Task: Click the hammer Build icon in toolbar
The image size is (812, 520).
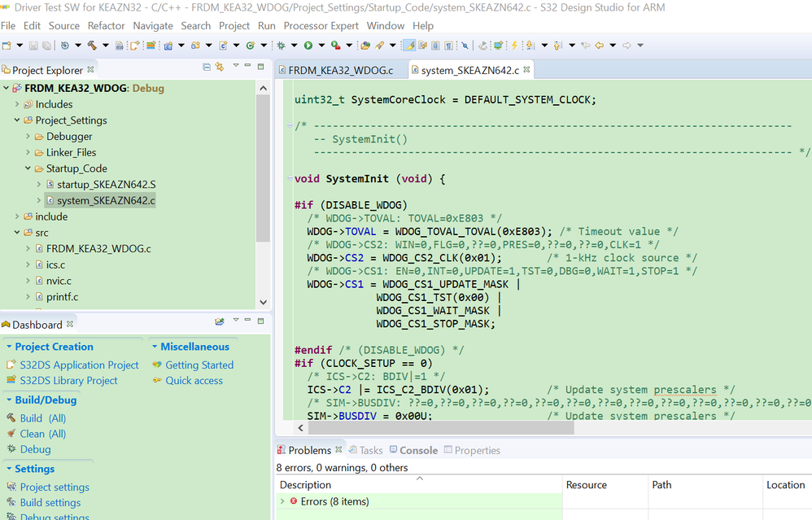Action: point(93,46)
